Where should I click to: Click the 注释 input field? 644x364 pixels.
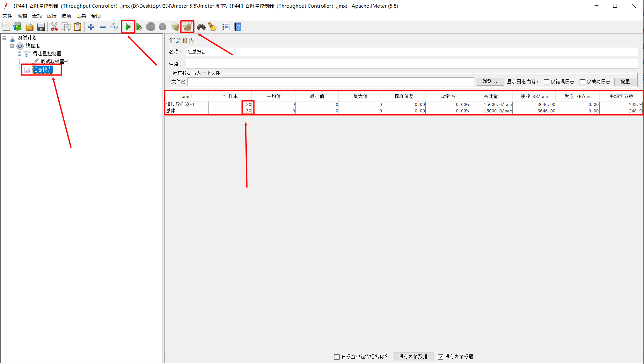pyautogui.click(x=412, y=64)
